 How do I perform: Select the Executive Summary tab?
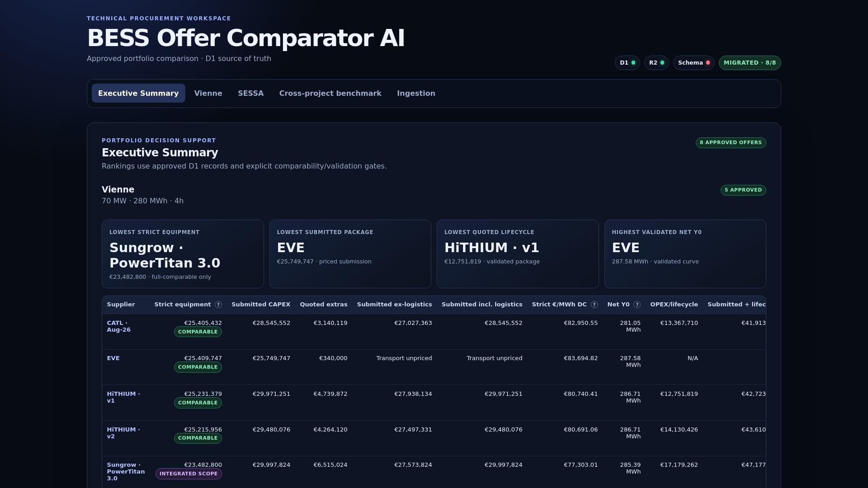138,93
